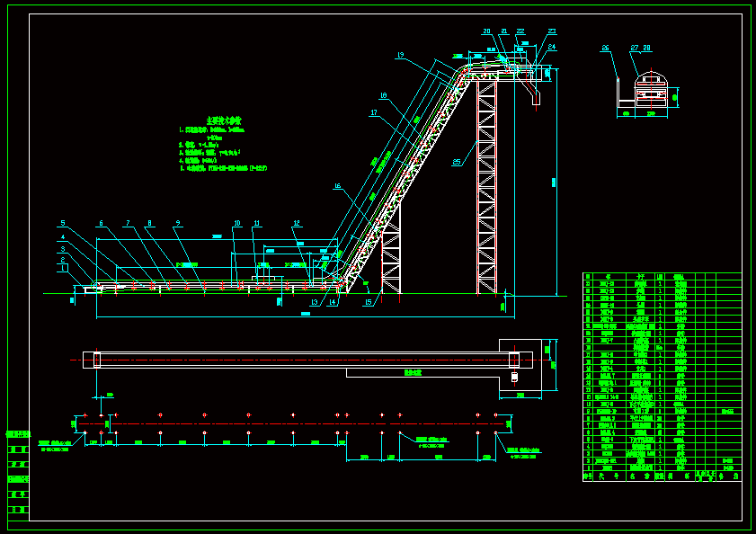Click the callout label 9

178,223
